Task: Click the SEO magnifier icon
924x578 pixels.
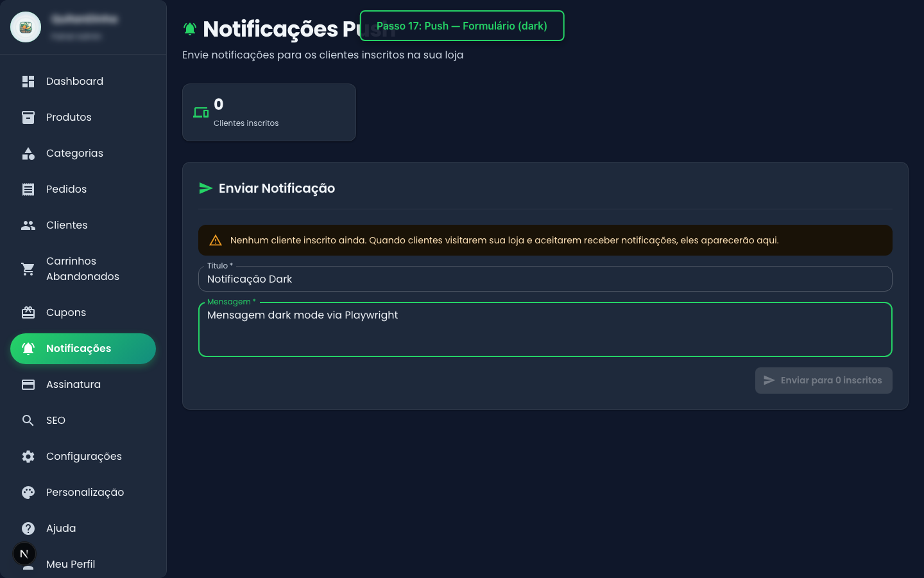Action: pyautogui.click(x=28, y=421)
